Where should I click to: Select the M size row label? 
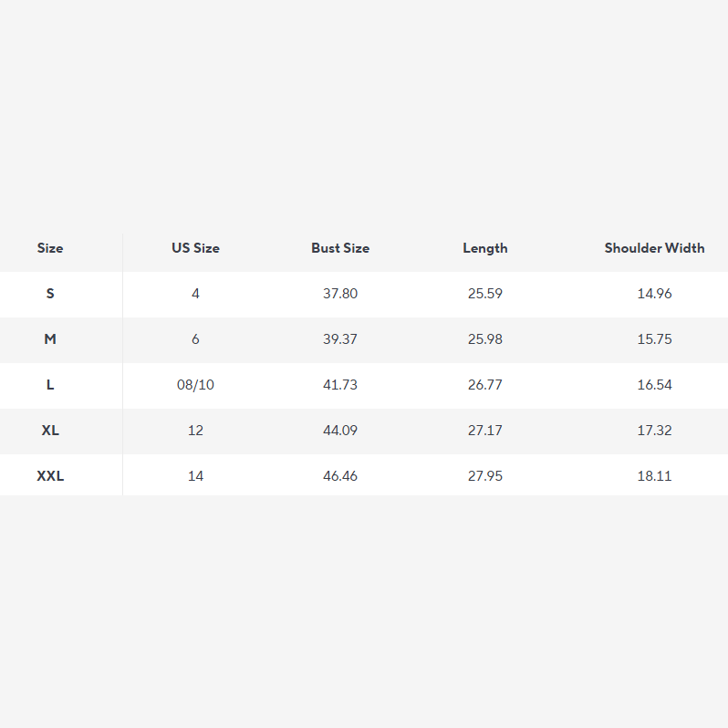[50, 339]
